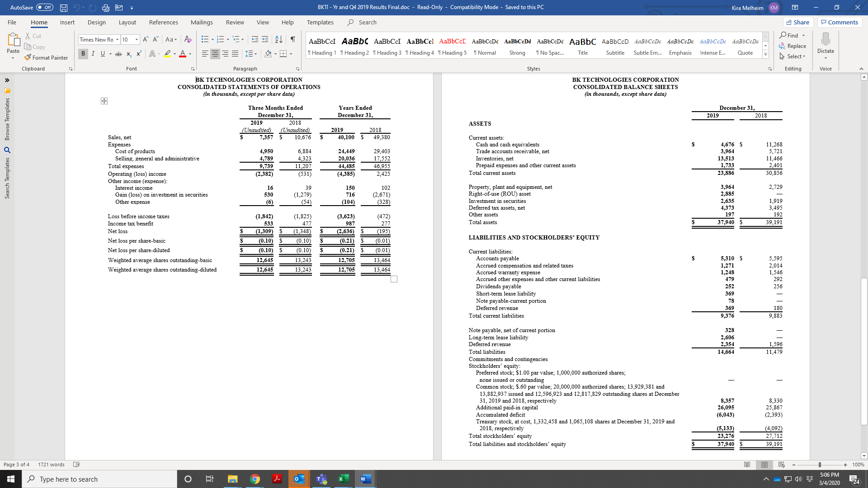
Task: Apply the Heading 1 style
Action: coord(322,47)
